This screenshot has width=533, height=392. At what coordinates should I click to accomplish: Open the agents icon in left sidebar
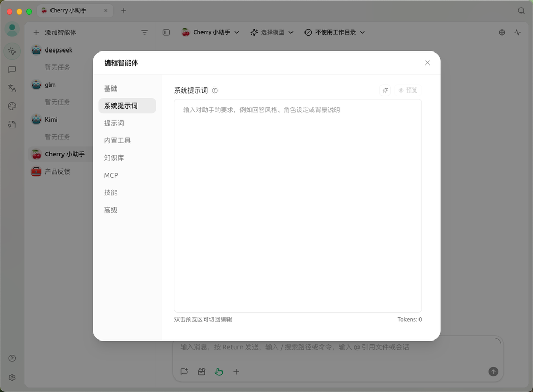click(x=12, y=51)
